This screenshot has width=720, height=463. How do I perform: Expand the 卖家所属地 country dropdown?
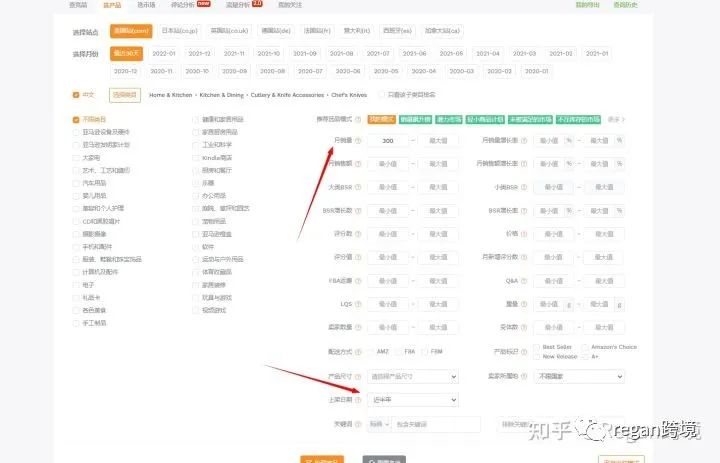[578, 376]
